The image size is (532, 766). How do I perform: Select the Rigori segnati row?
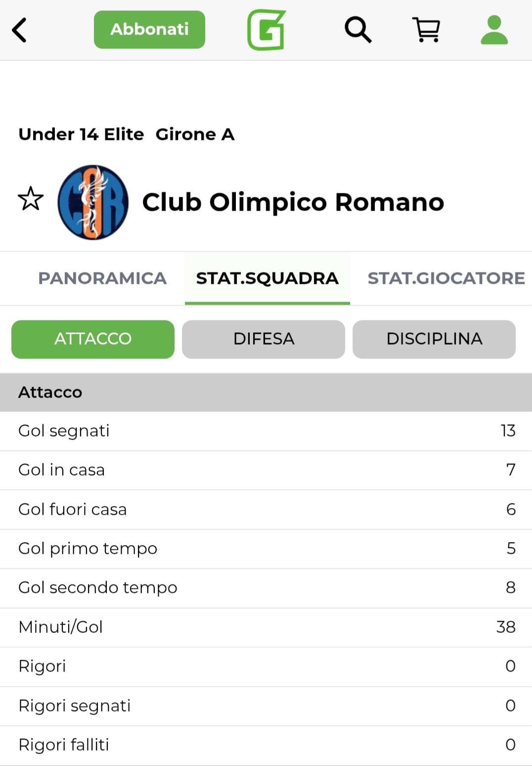coord(266,705)
